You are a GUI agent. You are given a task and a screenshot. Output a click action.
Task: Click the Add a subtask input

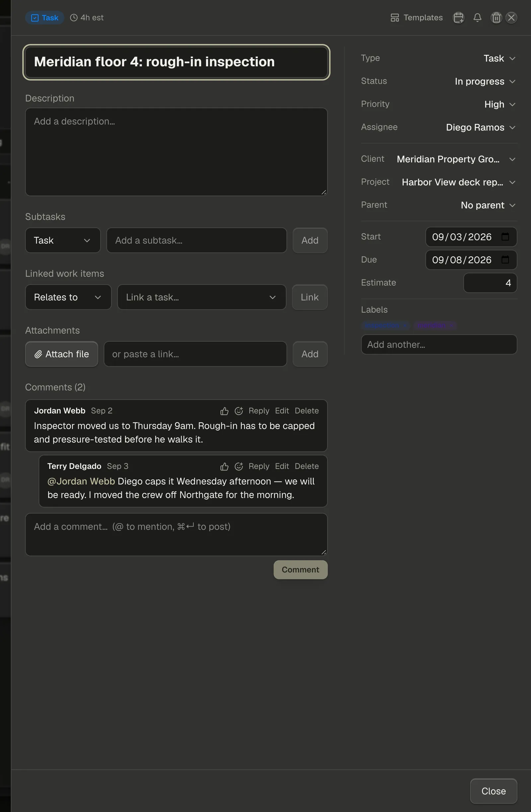click(196, 240)
